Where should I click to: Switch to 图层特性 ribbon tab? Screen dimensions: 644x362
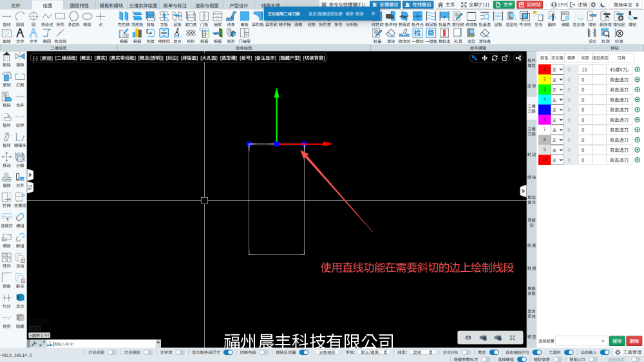(x=79, y=5)
